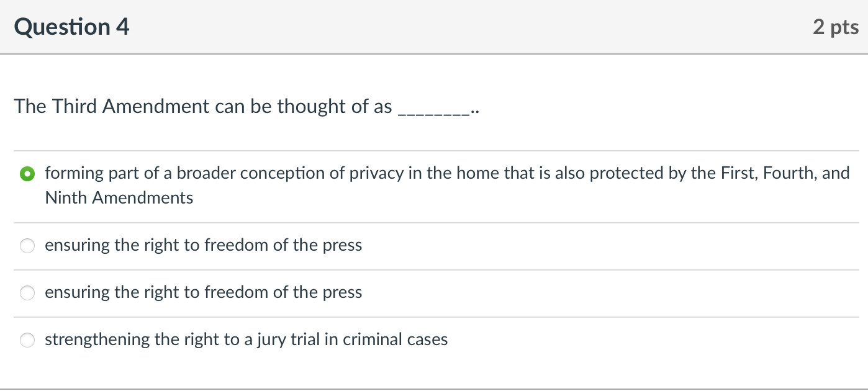The height and width of the screenshot is (391, 868).
Task: Click 'Ninth Amendments' in the first answer
Action: 119,198
